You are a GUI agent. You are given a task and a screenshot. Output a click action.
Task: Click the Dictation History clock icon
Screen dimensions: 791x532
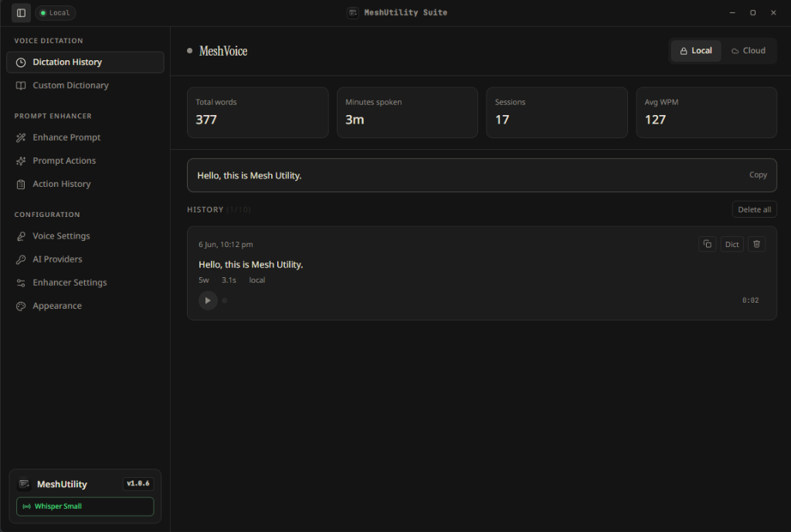[21, 63]
